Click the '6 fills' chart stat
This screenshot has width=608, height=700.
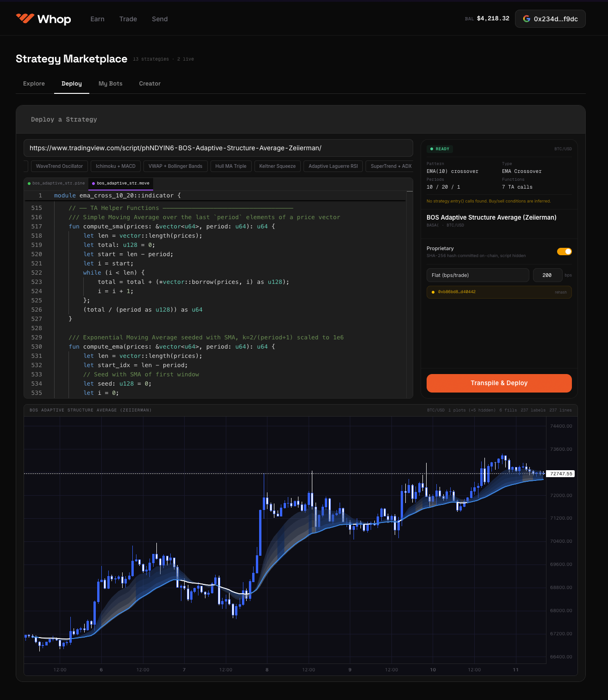(x=508, y=410)
